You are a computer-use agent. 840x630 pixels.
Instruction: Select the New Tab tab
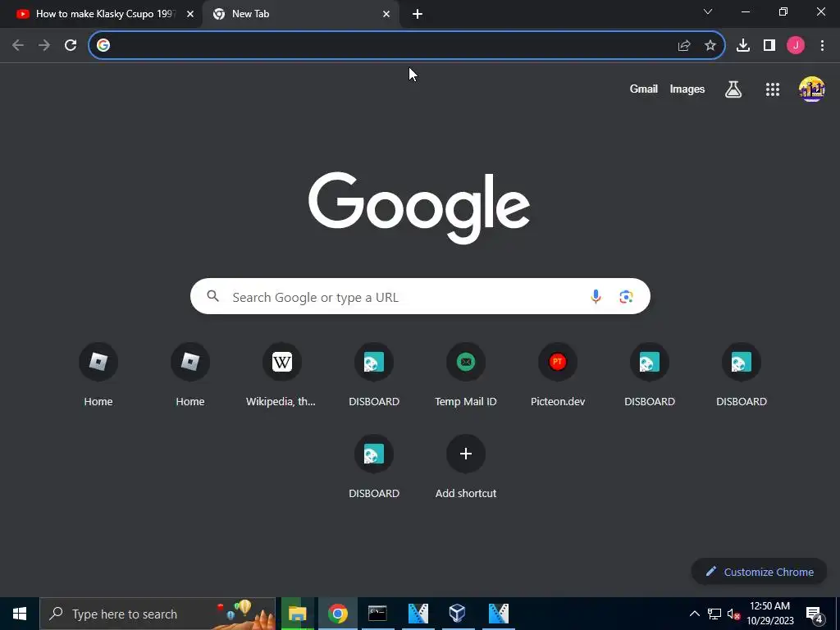click(x=300, y=14)
